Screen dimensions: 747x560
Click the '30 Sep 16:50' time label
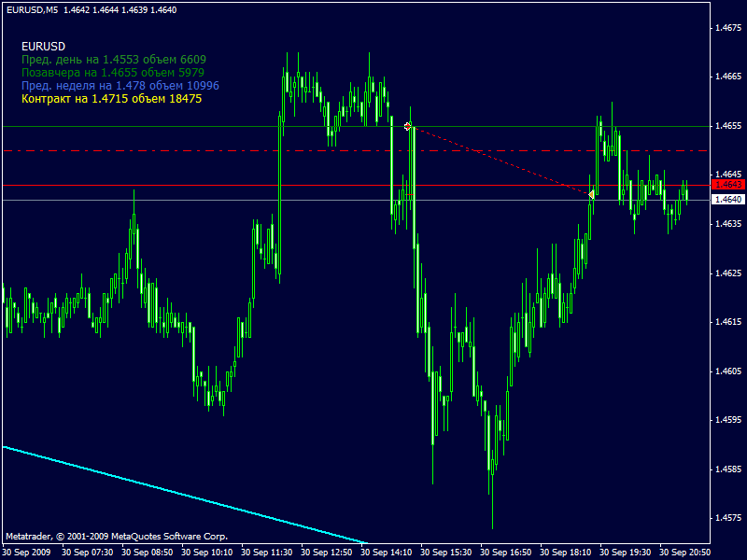click(x=506, y=553)
